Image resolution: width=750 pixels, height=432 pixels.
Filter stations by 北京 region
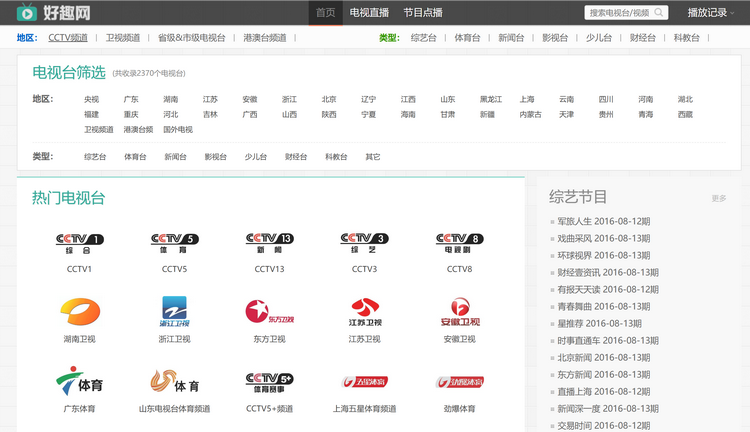(329, 99)
